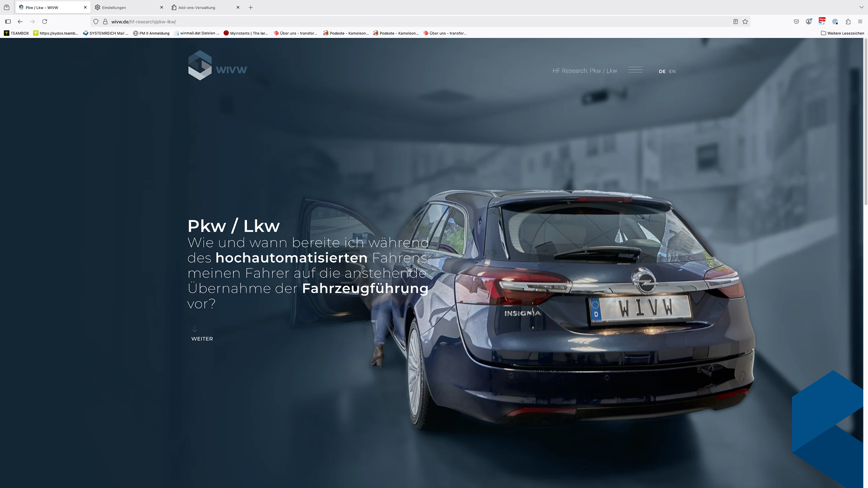Switch the site language to EN
Screen dimensions: 868x488
pos(672,71)
